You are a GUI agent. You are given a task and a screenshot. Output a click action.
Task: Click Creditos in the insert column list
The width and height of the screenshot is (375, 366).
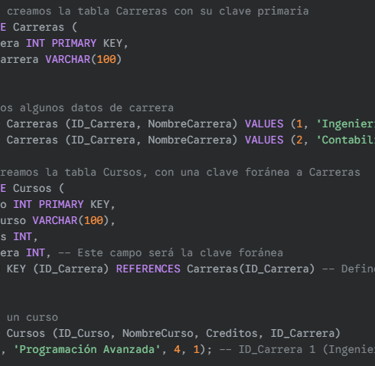click(x=231, y=333)
